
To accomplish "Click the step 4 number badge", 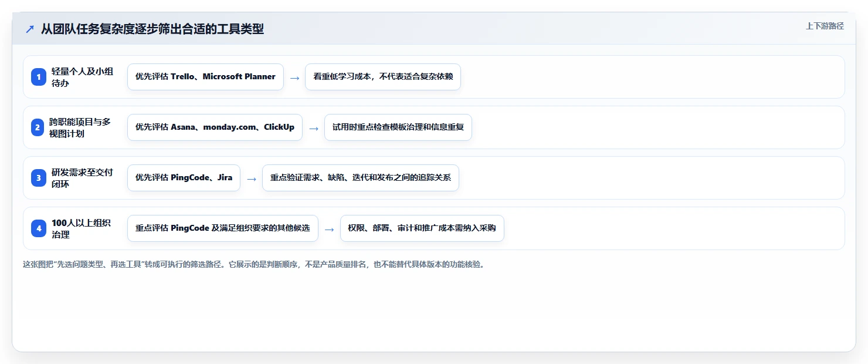I will point(39,228).
